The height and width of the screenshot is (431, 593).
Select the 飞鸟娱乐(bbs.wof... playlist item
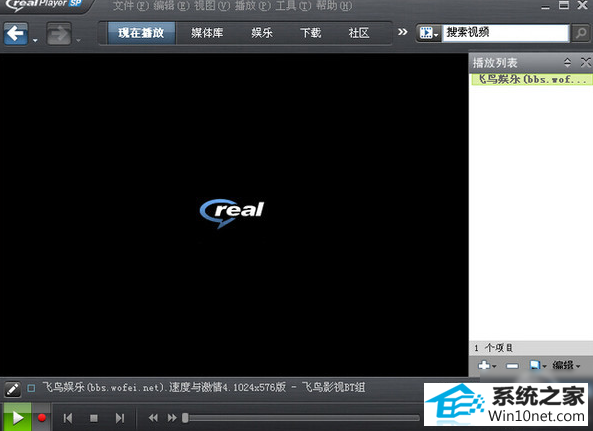pos(531,79)
